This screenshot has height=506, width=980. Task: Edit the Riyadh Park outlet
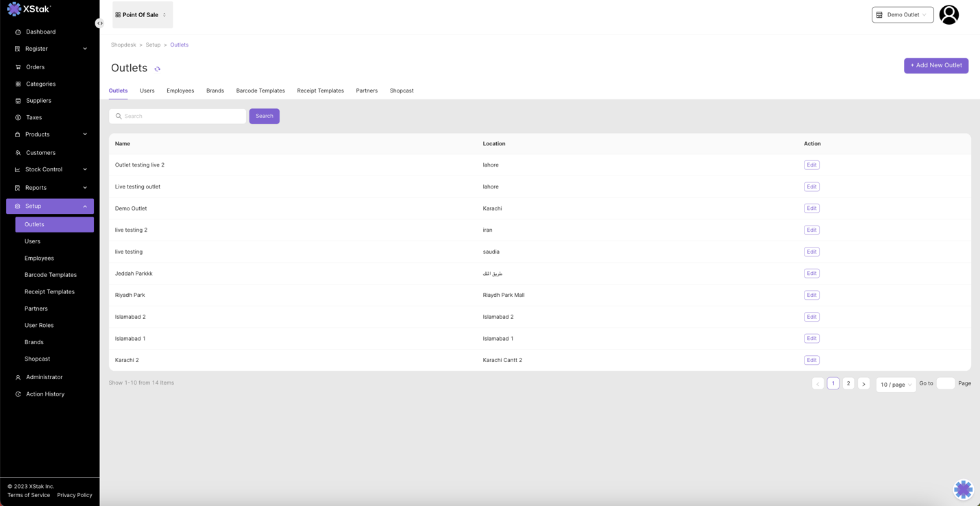click(x=811, y=296)
